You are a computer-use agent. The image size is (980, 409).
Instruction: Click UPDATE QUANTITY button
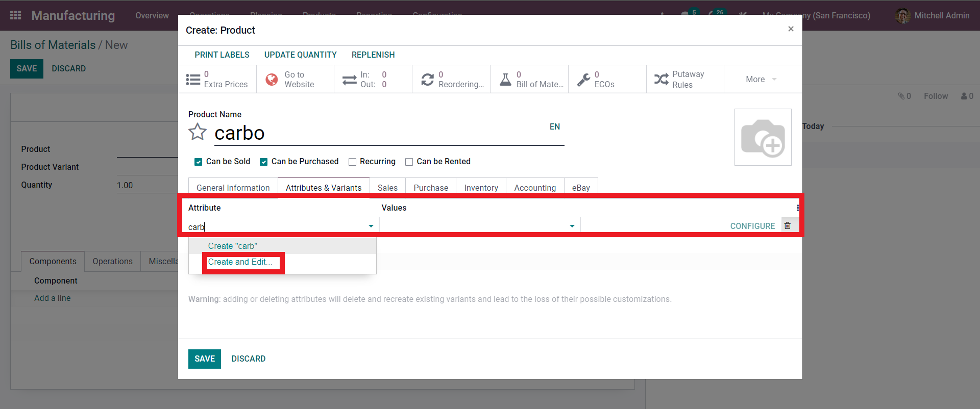click(301, 55)
